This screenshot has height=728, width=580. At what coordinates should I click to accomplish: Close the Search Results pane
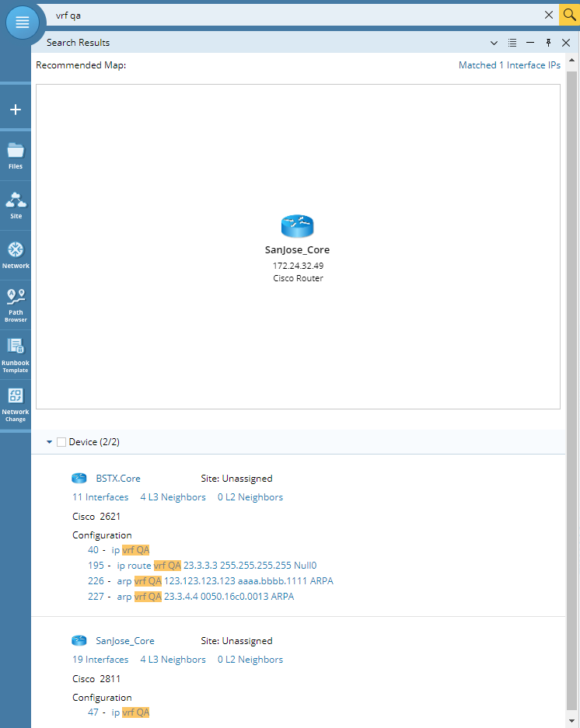[566, 43]
